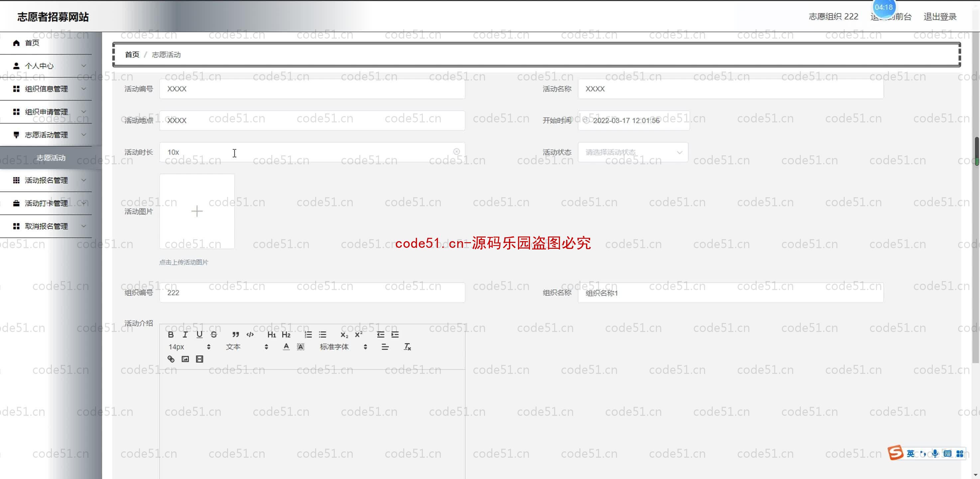
Task: Focus the 组织名称 input field
Action: (730, 292)
